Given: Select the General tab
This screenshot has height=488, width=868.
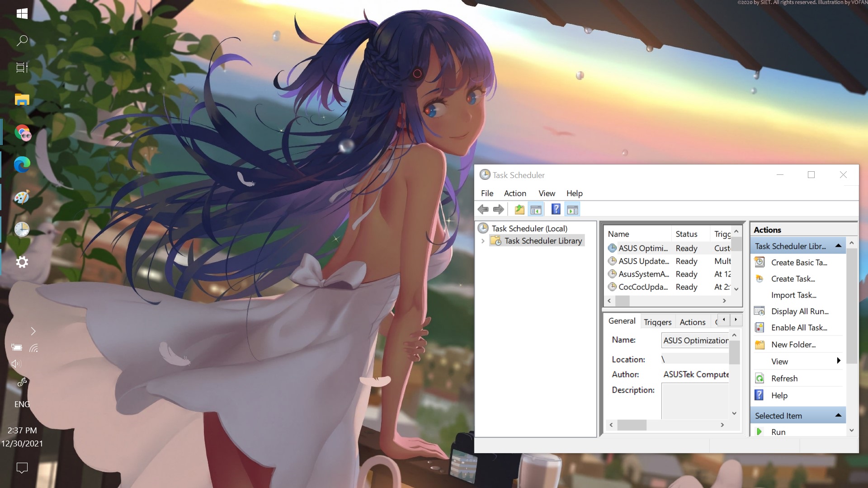Looking at the screenshot, I should (x=622, y=321).
